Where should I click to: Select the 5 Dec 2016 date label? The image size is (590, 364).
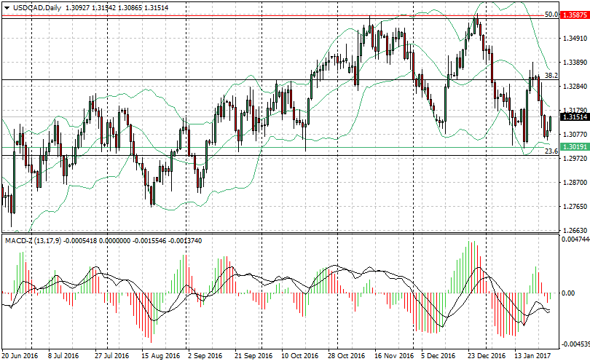click(438, 356)
